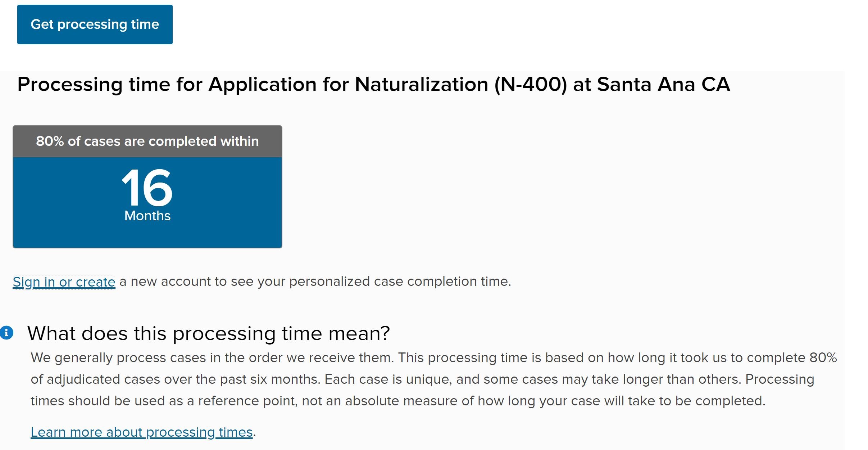This screenshot has height=450, width=868.
Task: Click Santa Ana CA in the page heading
Action: coord(664,85)
